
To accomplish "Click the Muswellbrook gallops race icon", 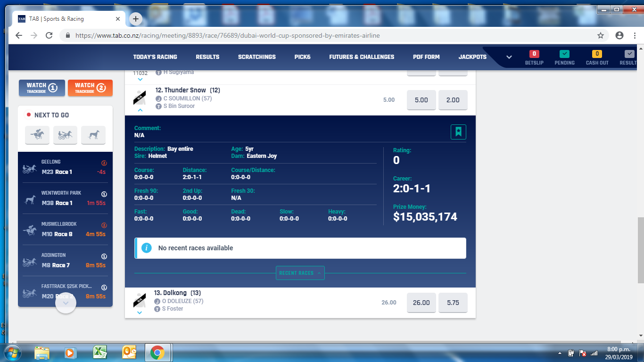I will pos(30,231).
